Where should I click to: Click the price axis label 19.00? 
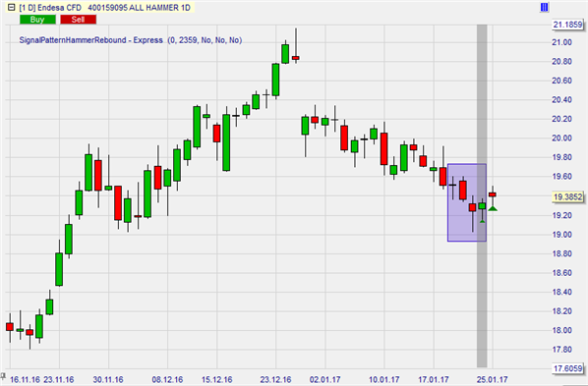[561, 235]
